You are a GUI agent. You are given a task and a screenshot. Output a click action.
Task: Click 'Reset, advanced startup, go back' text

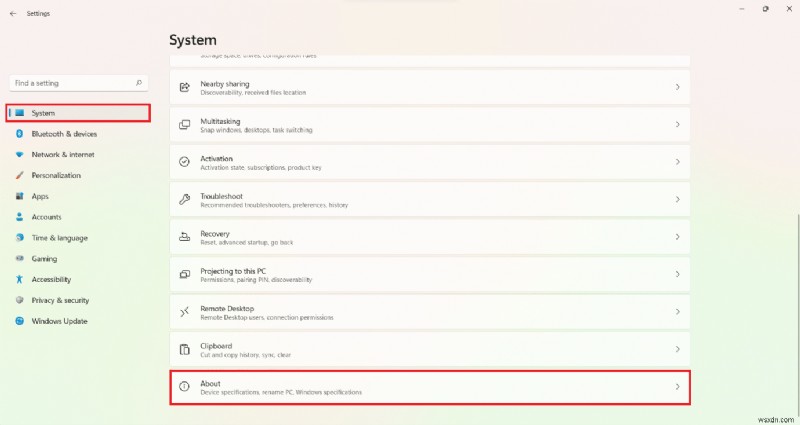pyautogui.click(x=247, y=242)
